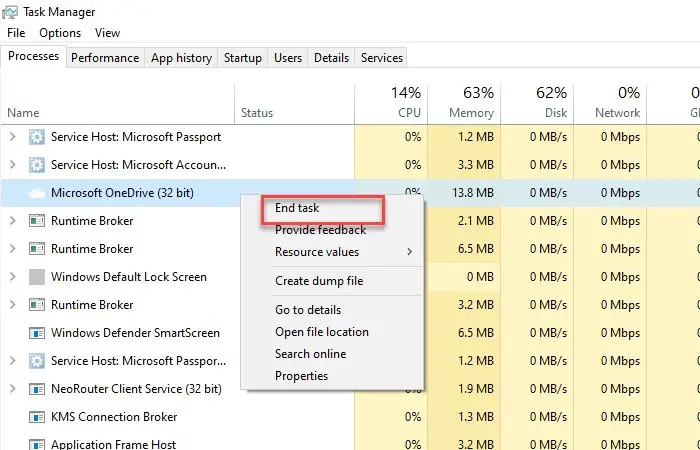
Task: Select the Runtime Broker row below OneDrive
Action: 92,221
